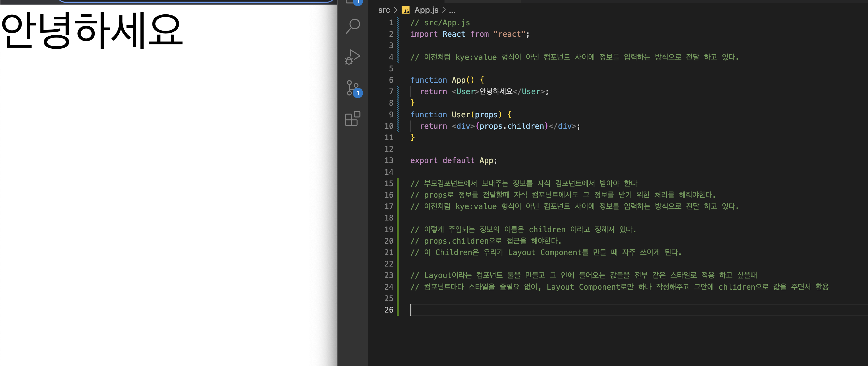Screen dimensions: 868x366
Task: Click line number 13 in gutter
Action: coord(389,160)
